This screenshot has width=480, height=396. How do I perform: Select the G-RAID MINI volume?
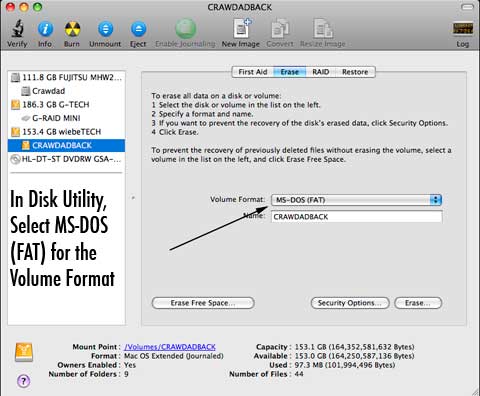coord(66,118)
